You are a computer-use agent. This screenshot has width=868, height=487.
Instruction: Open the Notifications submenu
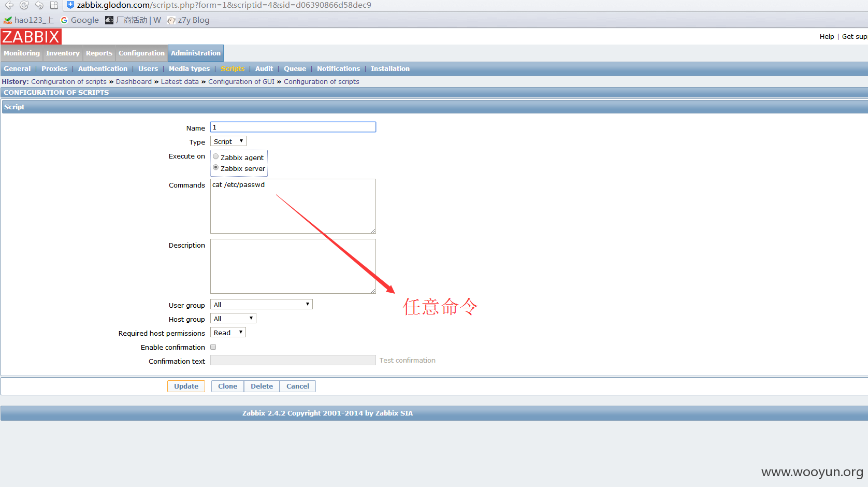pyautogui.click(x=338, y=69)
